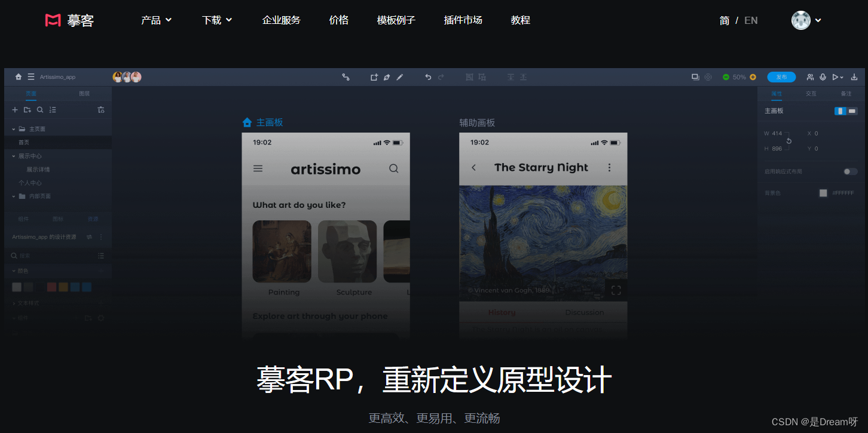Collapse the 展示中心 tree node

[14, 156]
